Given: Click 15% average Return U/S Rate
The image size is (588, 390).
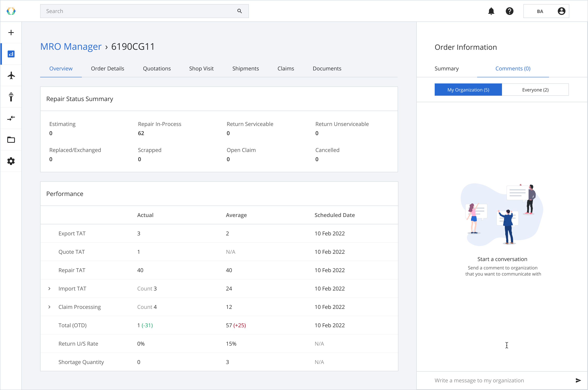Looking at the screenshot, I should tap(231, 344).
